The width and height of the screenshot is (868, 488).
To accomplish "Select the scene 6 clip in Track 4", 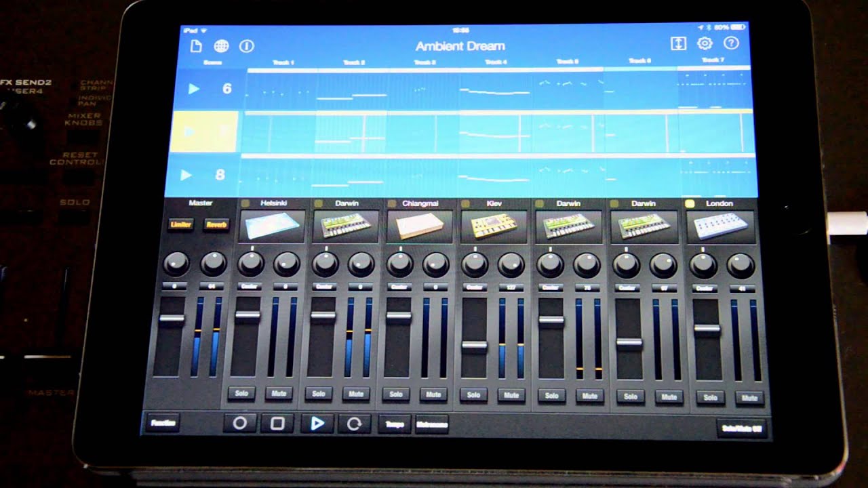I will (x=495, y=90).
